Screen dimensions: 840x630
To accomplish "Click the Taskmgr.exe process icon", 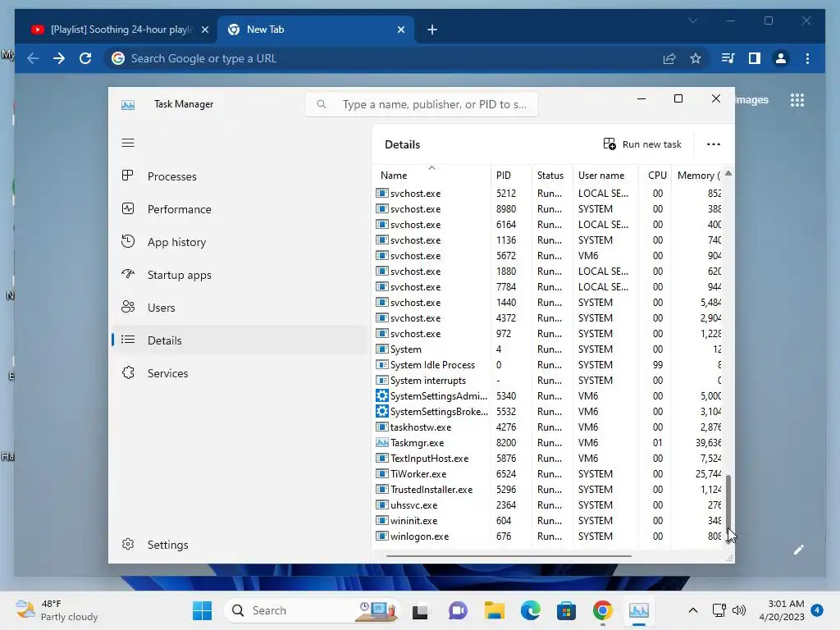I will [x=381, y=442].
